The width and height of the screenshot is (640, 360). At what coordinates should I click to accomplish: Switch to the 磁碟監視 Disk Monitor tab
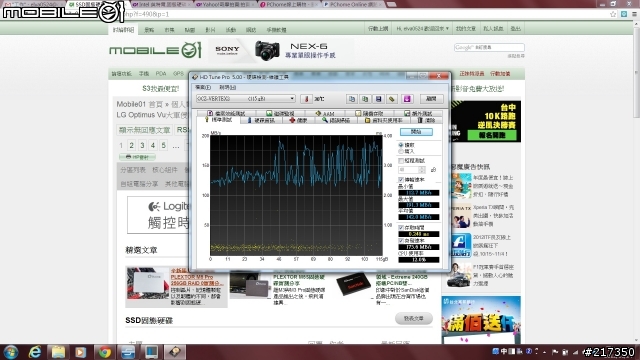281,113
